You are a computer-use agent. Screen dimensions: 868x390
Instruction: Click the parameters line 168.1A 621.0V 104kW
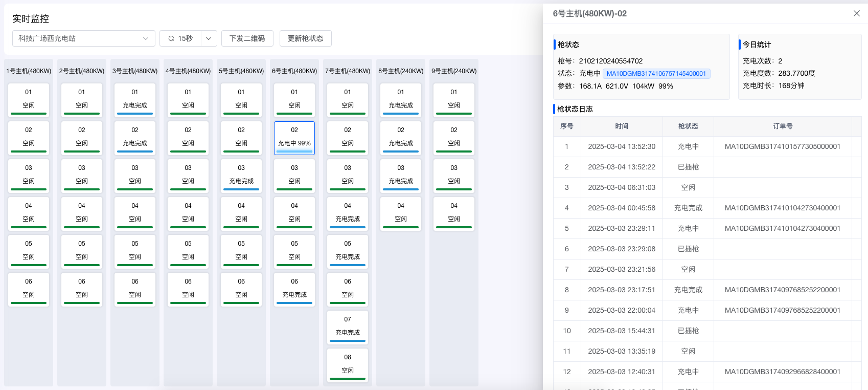[x=616, y=86]
